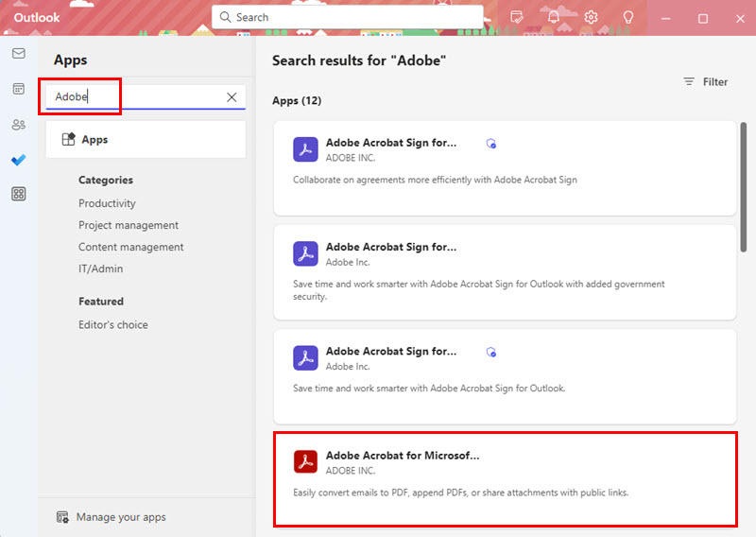Image resolution: width=756 pixels, height=537 pixels.
Task: Click the Filter lines icon
Action: click(689, 81)
